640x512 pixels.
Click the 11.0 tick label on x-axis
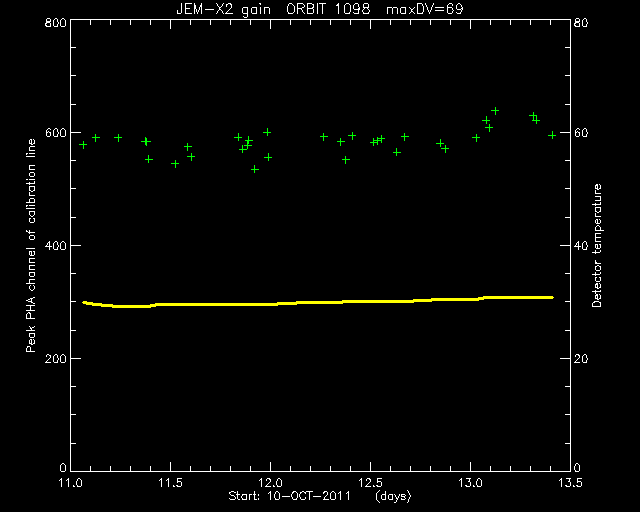(x=71, y=483)
